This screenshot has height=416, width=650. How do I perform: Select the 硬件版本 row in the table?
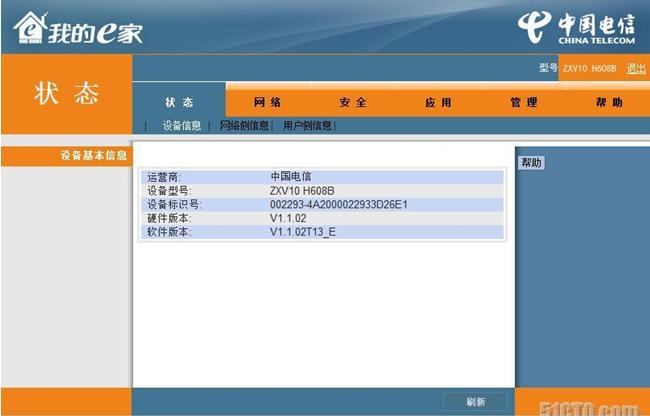coord(320,218)
